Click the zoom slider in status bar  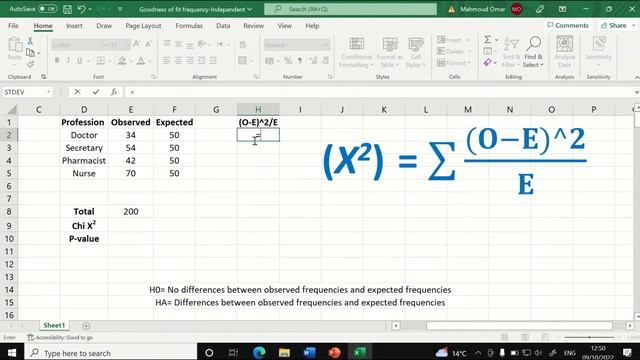pyautogui.click(x=589, y=338)
